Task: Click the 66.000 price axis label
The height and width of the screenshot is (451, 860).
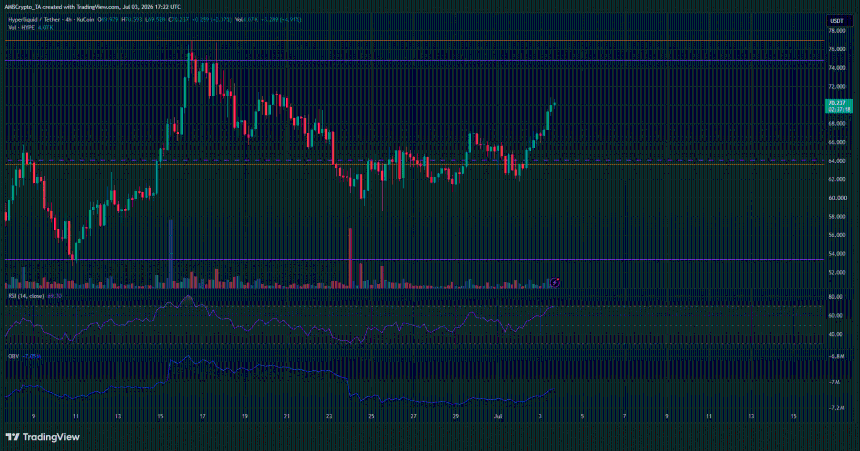Action: [x=837, y=142]
